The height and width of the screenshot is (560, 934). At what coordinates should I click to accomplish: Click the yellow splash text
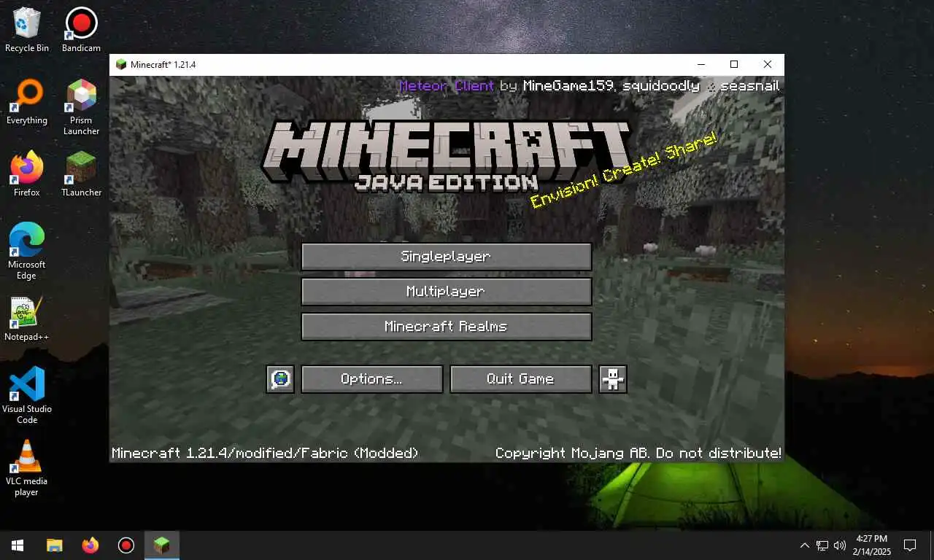(624, 170)
